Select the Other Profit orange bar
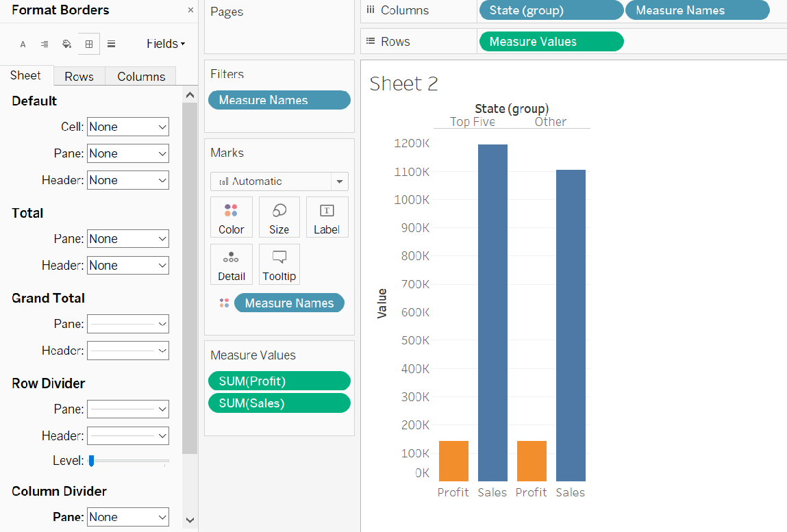The width and height of the screenshot is (787, 532). tap(532, 461)
